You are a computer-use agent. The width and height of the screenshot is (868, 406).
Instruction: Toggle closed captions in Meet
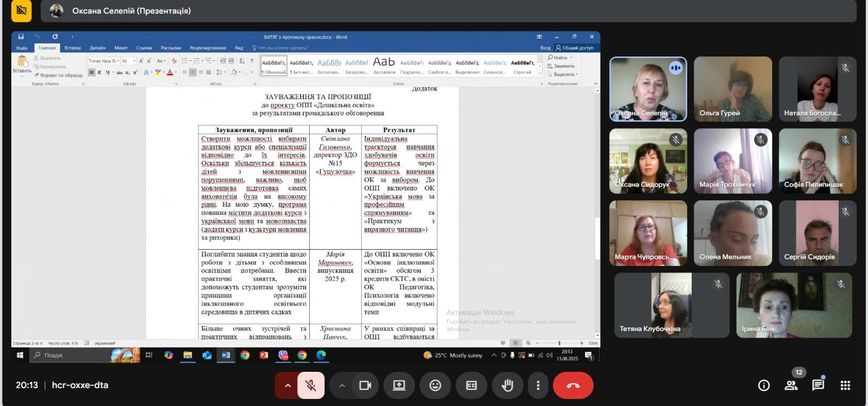point(471,385)
